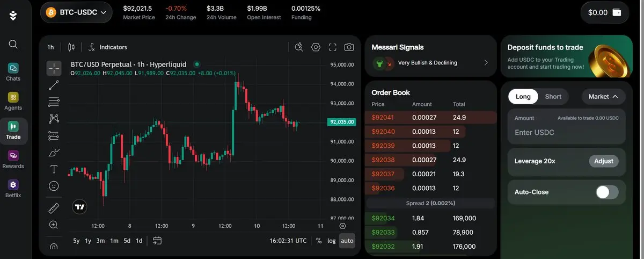Open the search icon in the sidebar

(13, 44)
